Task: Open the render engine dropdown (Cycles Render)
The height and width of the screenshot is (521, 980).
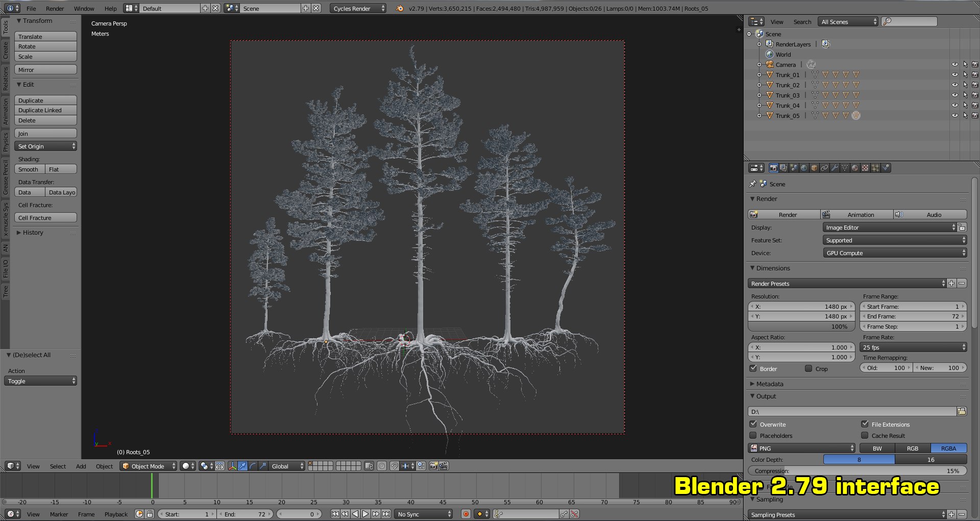Action: 358,8
